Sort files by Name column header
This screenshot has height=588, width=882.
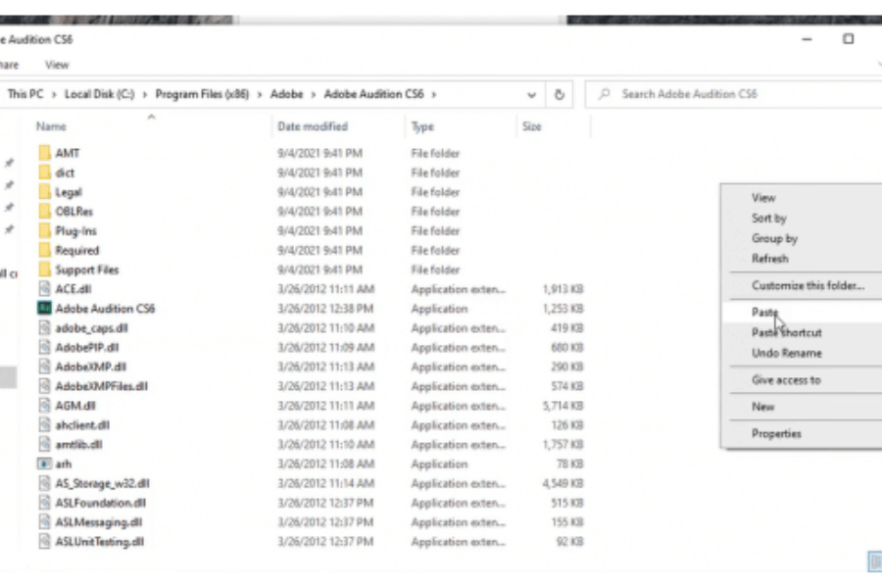point(51,126)
